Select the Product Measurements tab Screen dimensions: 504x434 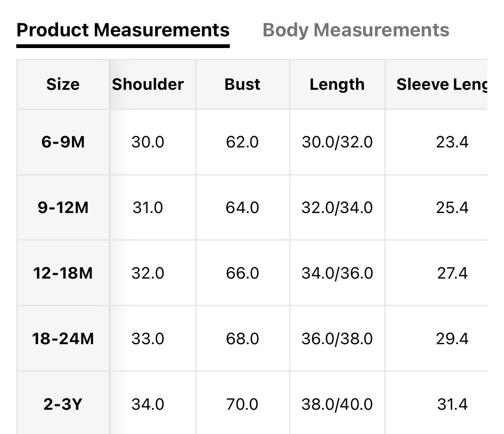point(123,30)
